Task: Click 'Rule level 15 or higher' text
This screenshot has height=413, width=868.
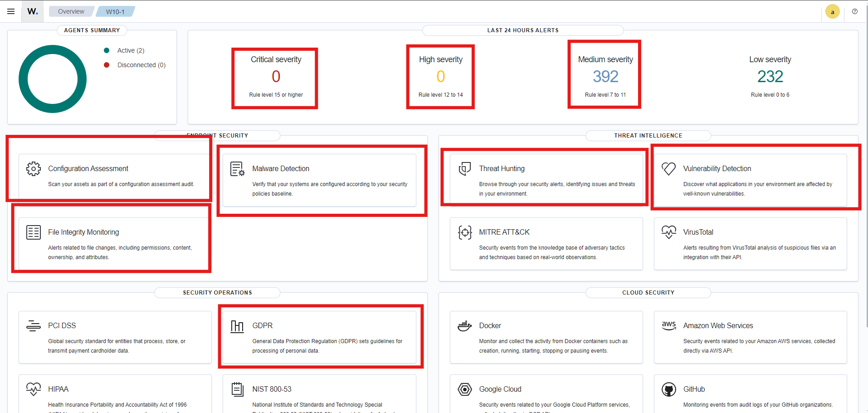Action: pyautogui.click(x=276, y=95)
